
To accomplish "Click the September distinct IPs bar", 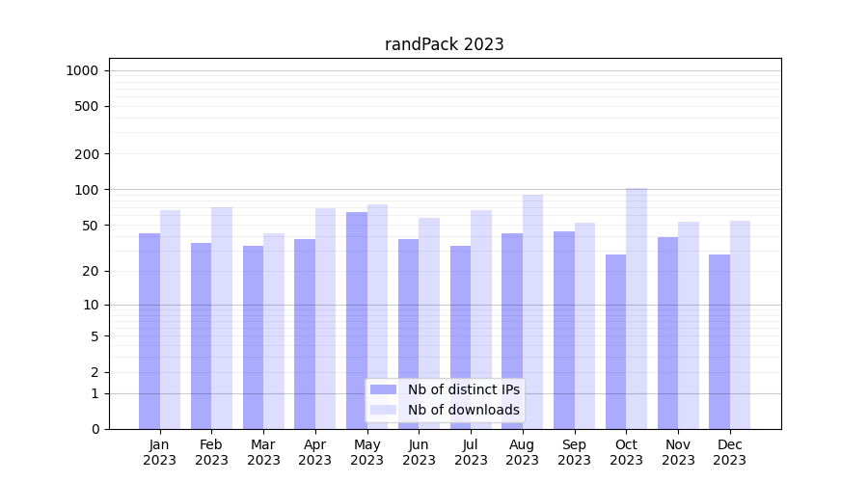I will coord(564,330).
